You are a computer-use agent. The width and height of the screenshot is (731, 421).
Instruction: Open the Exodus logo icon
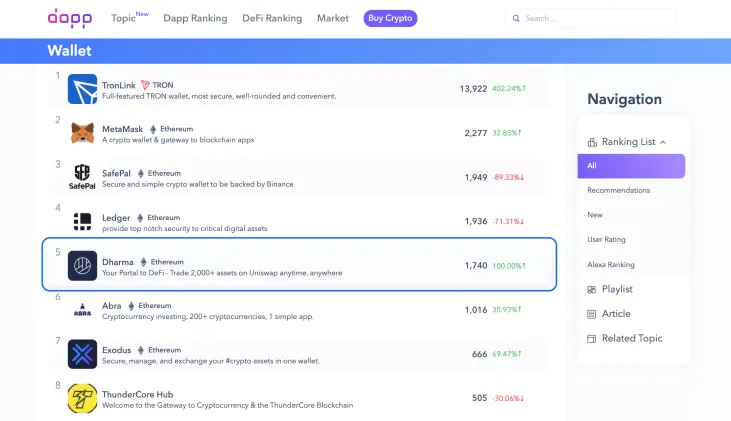(x=83, y=354)
